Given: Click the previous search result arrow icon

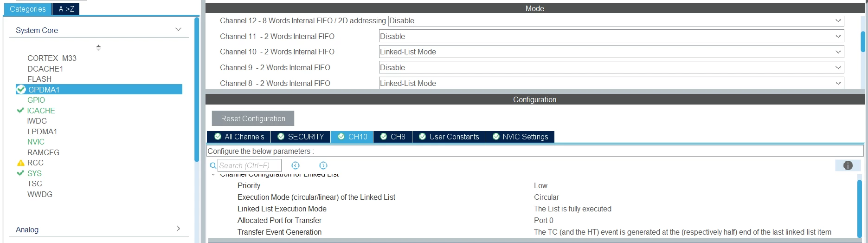Looking at the screenshot, I should [296, 165].
